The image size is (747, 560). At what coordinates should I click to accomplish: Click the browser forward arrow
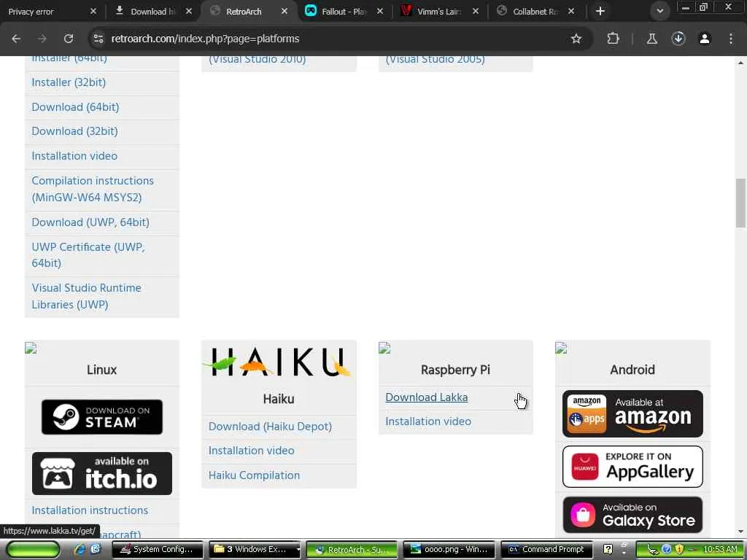coord(42,39)
